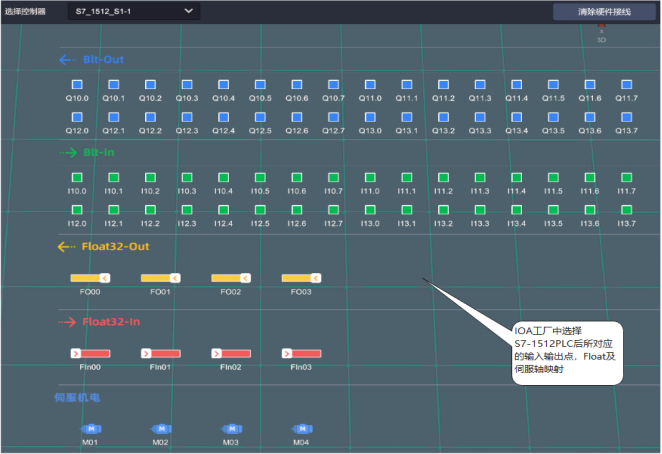
Task: Select the FIn01 float input bar
Action: pos(161,353)
